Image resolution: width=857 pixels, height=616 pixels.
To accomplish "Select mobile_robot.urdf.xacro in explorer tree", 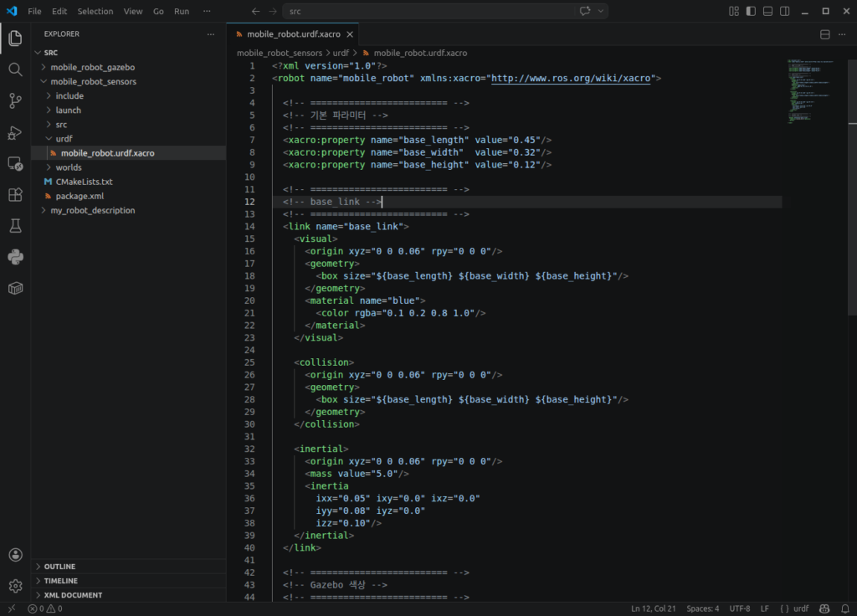I will click(128, 153).
